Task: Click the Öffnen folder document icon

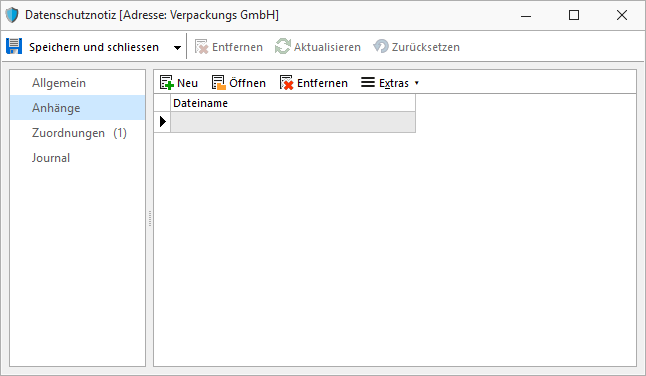Action: pyautogui.click(x=219, y=83)
